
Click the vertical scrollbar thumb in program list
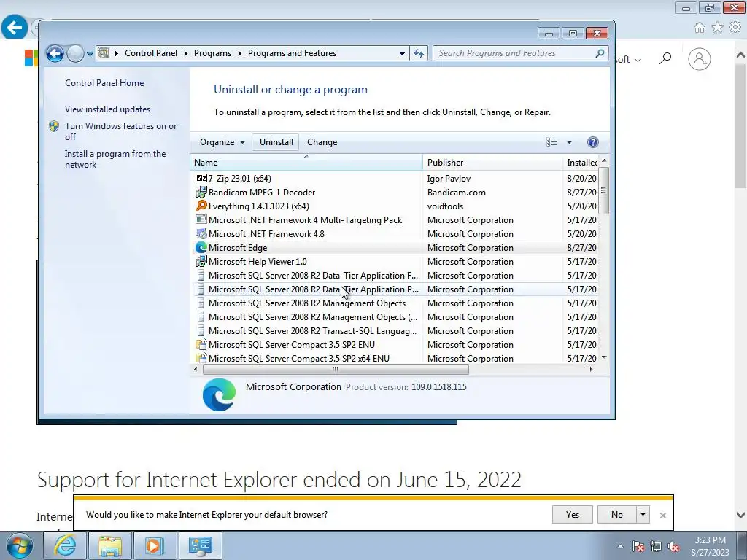click(x=603, y=190)
